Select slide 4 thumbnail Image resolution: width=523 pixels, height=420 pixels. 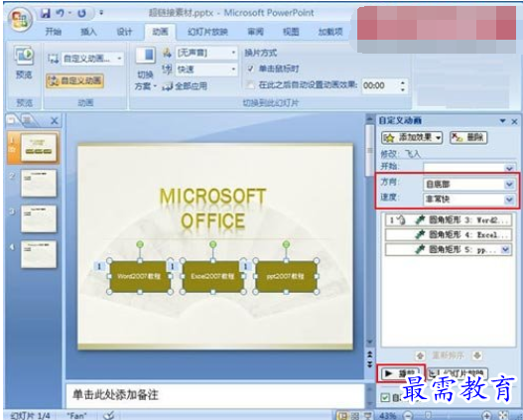[39, 254]
